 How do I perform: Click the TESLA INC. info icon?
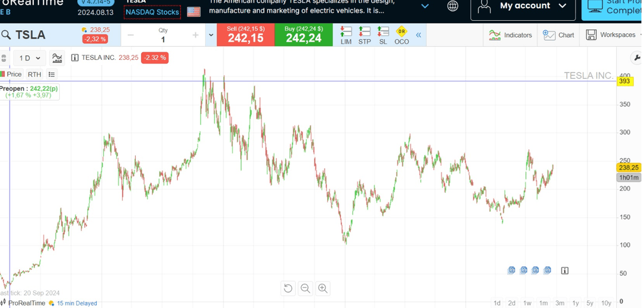[75, 58]
